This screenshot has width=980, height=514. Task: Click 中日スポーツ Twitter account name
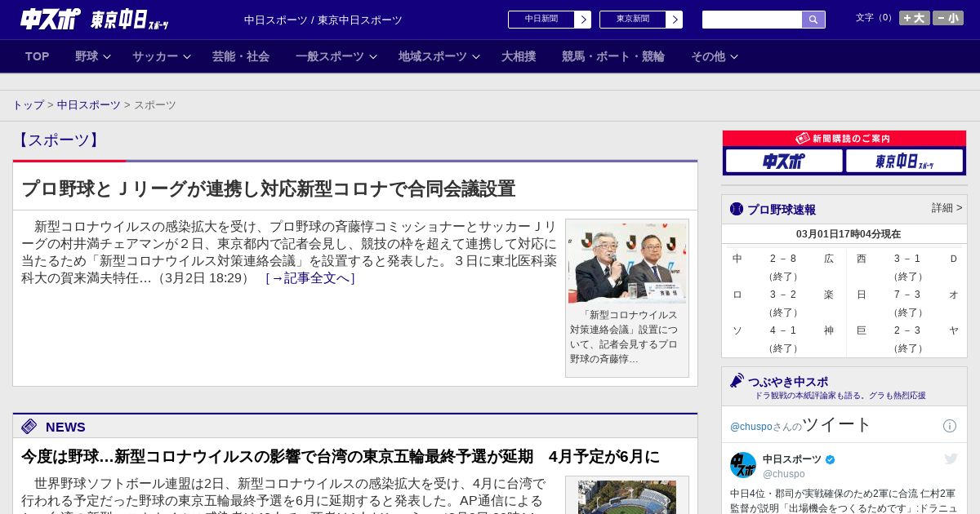[792, 459]
